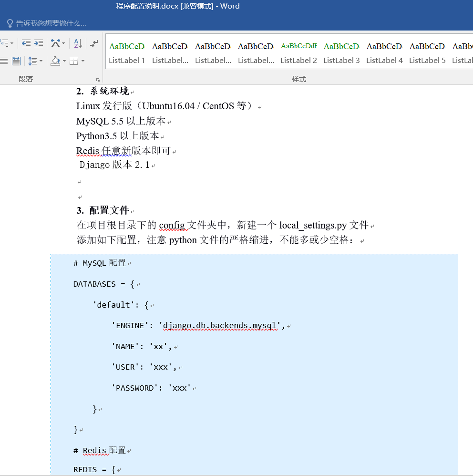The height and width of the screenshot is (476, 473).
Task: Click the code line "'NAME': 'xx',"
Action: 142,346
